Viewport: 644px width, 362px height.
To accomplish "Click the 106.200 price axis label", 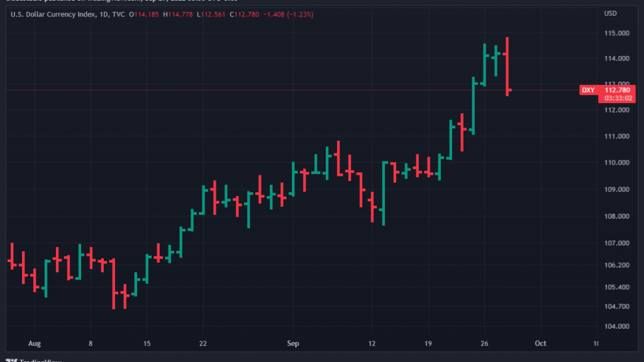I will (616, 265).
